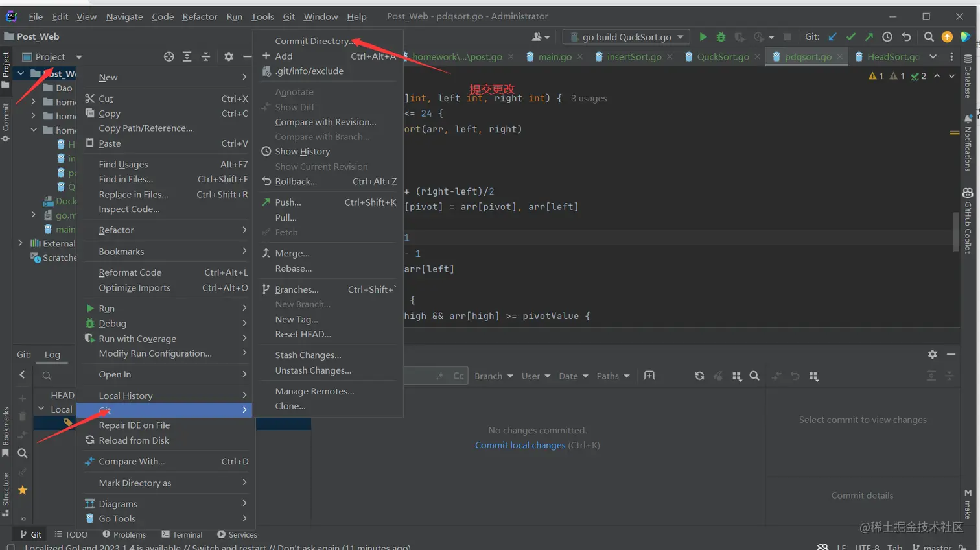The width and height of the screenshot is (980, 550).
Task: Open the Project view selector dropdown
Action: pyautogui.click(x=52, y=56)
